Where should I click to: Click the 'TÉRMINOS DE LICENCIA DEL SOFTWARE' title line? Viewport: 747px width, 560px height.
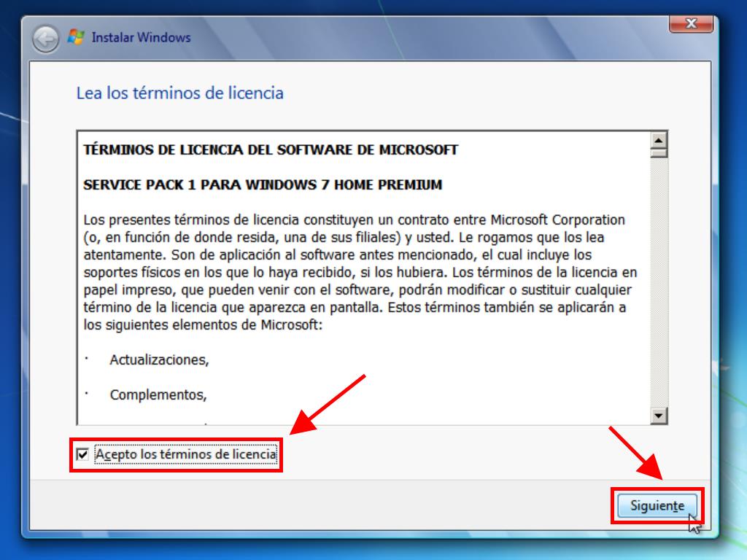click(271, 150)
